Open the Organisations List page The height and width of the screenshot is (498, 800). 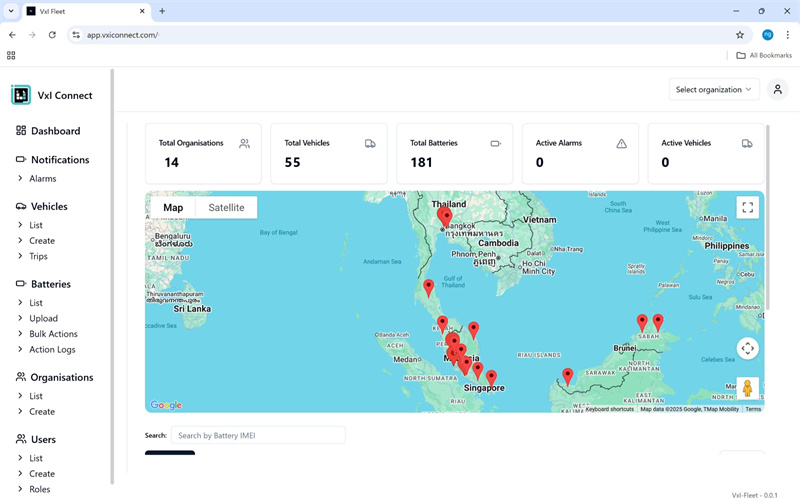[x=36, y=396]
